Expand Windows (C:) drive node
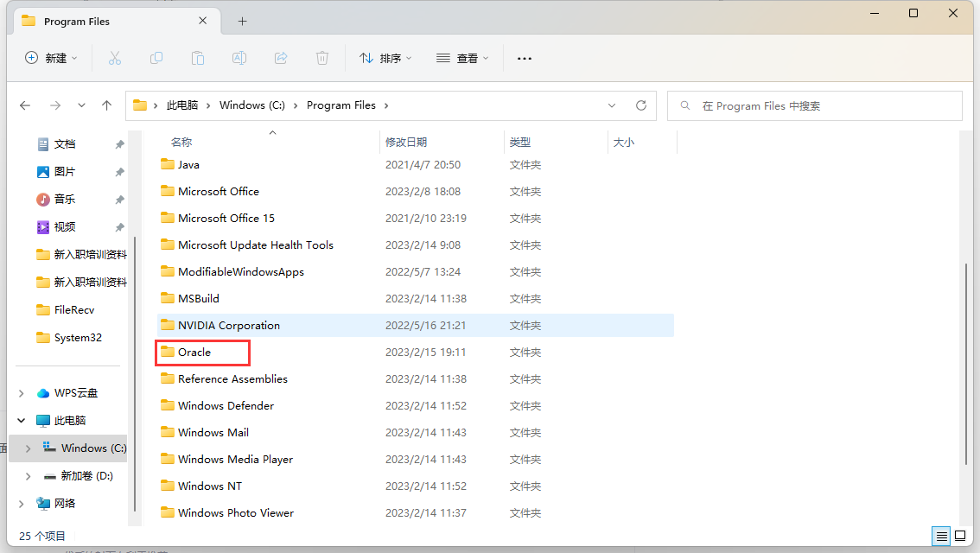This screenshot has width=980, height=553. 29,448
